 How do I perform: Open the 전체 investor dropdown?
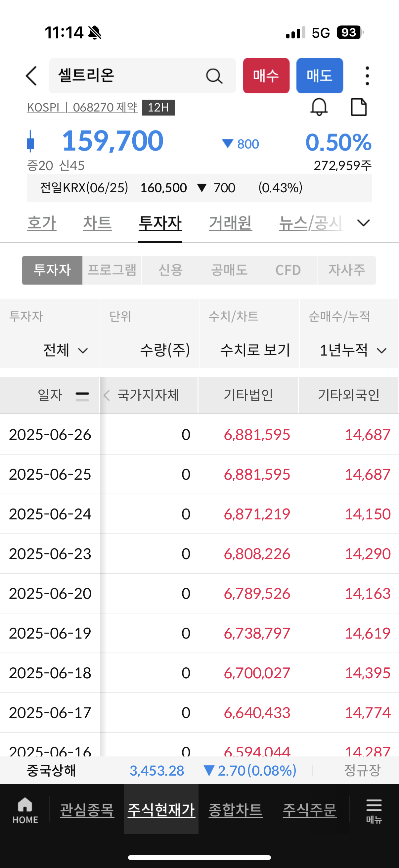point(66,350)
